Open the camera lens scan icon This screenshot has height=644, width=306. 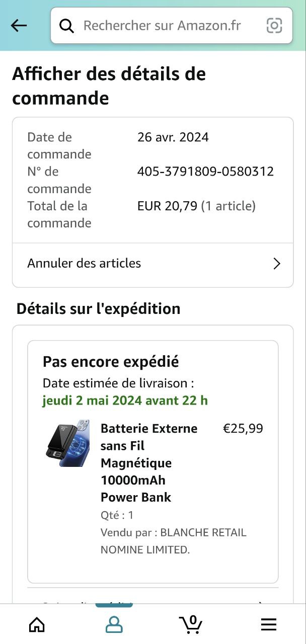point(274,26)
